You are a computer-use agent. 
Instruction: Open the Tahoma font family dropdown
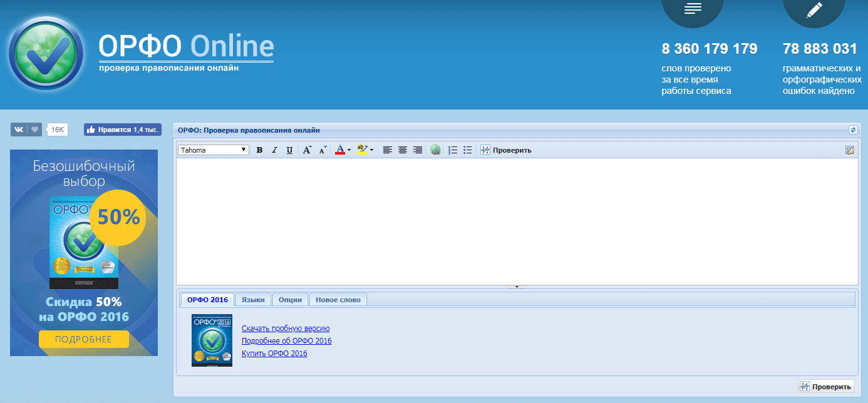(214, 150)
